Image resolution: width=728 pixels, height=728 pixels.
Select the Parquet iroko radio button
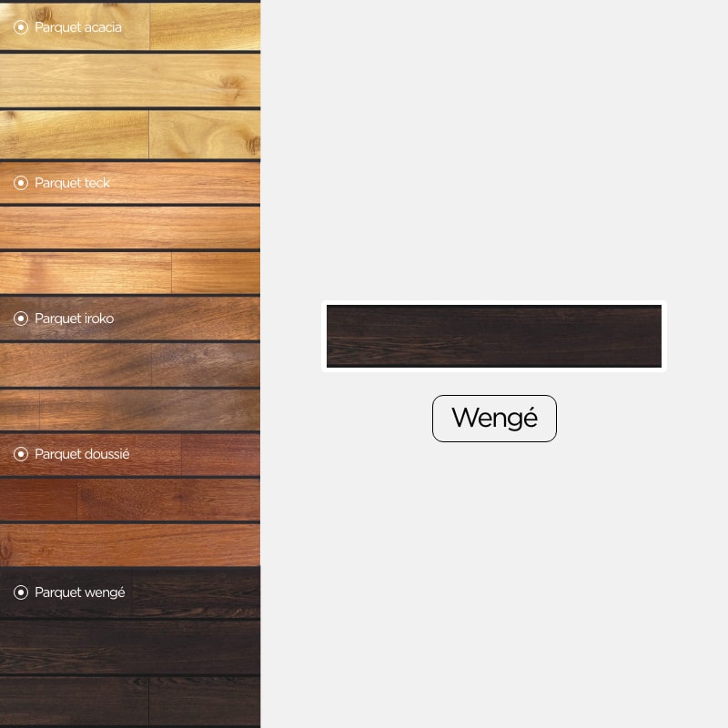point(21,318)
